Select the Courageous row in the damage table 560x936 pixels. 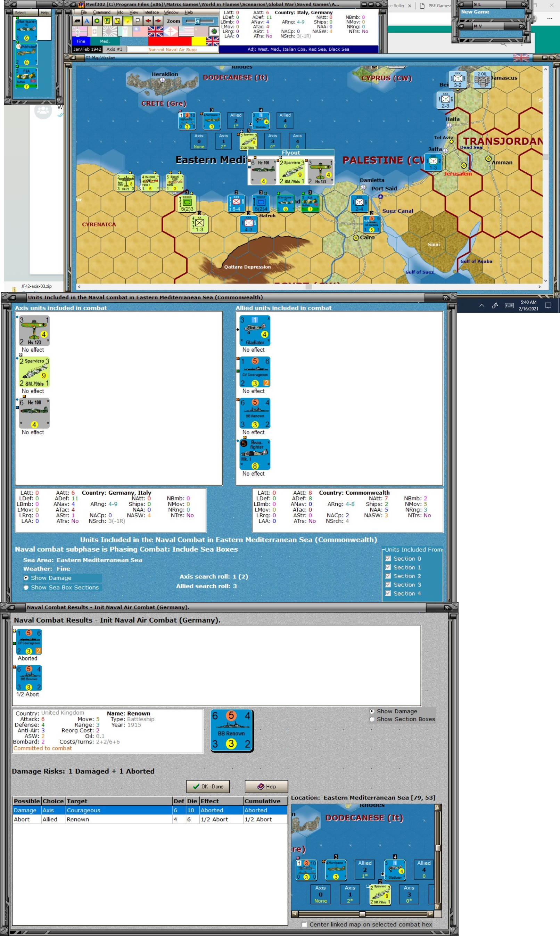[x=150, y=810]
